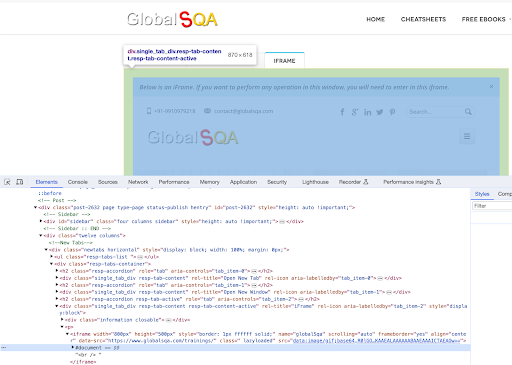Switch to the Console tab
Viewport: 512px width, 365px height.
click(x=78, y=182)
